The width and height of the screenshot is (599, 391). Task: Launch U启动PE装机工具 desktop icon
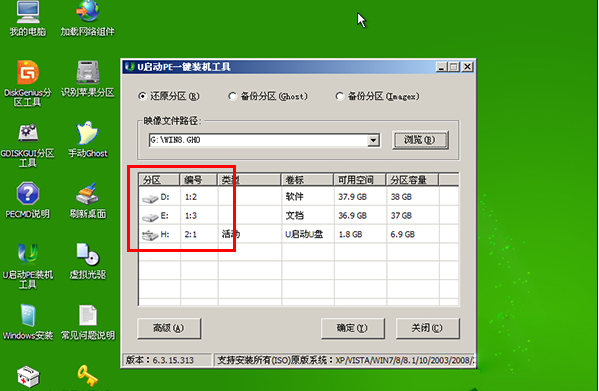point(28,266)
